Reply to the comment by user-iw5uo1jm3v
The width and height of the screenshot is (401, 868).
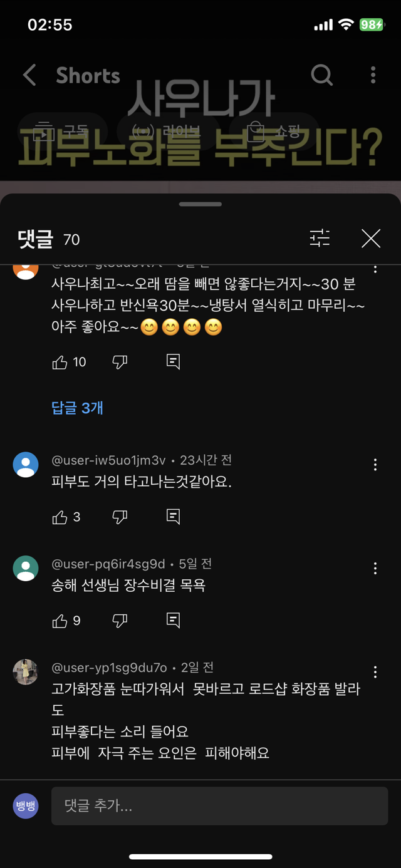pyautogui.click(x=174, y=517)
